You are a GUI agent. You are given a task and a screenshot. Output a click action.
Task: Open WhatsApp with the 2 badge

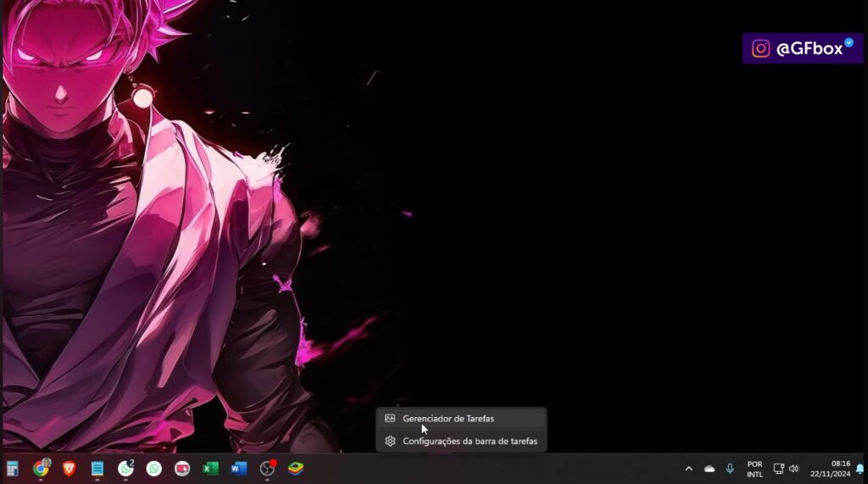click(126, 469)
